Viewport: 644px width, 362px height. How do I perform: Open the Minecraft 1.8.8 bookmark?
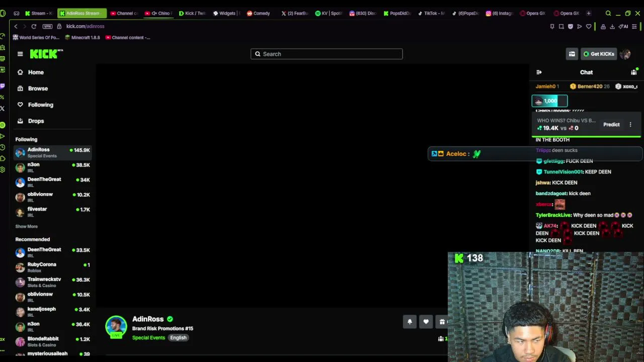tap(82, 38)
